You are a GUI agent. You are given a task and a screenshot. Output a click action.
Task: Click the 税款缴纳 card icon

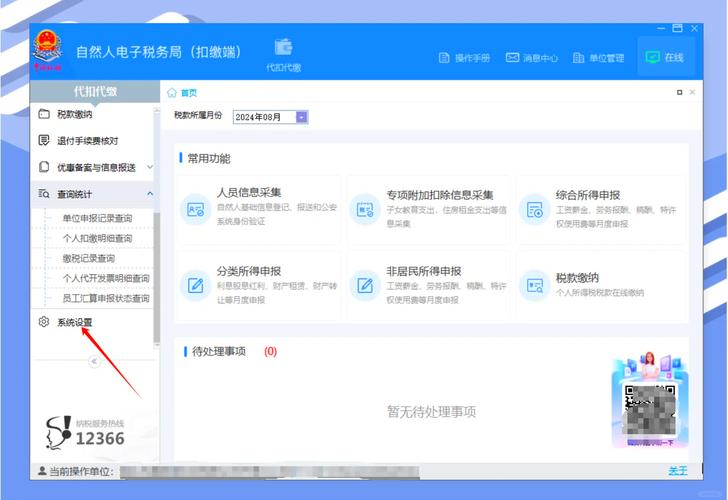(534, 286)
